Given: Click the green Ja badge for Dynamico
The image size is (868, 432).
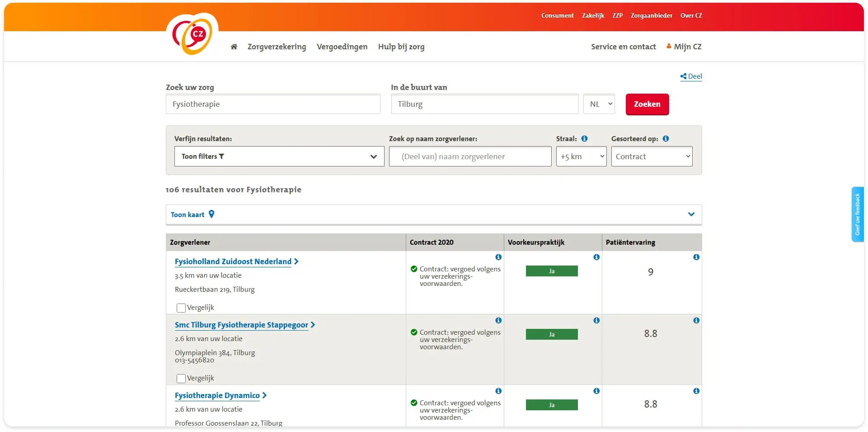Looking at the screenshot, I should click(552, 405).
